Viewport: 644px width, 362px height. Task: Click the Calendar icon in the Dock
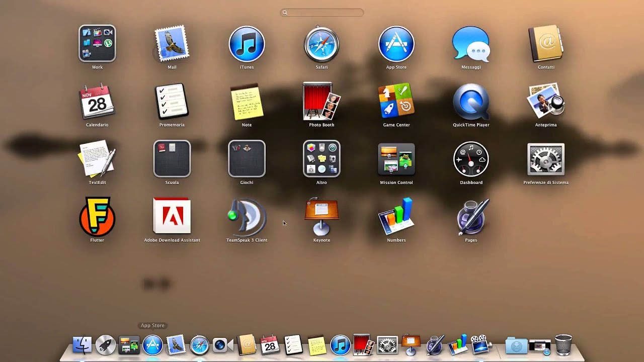(270, 345)
